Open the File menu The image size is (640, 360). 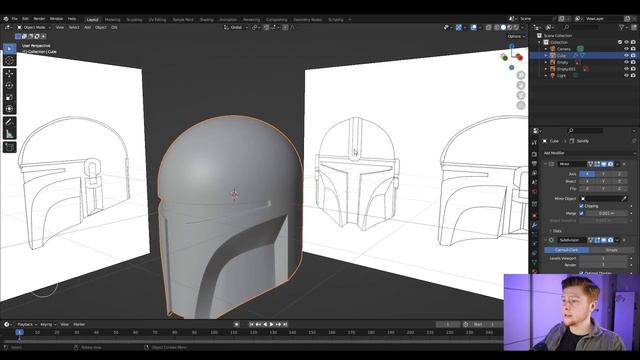(x=15, y=19)
